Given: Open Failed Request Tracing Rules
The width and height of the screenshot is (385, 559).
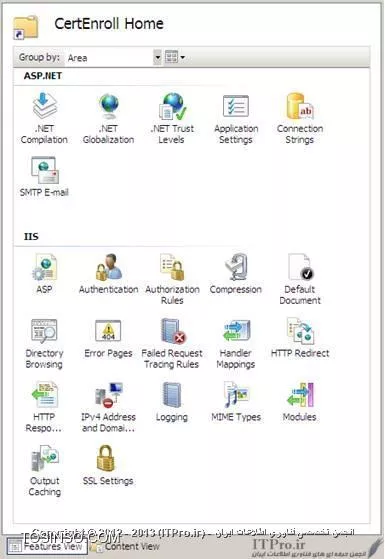Looking at the screenshot, I should coord(172,343).
